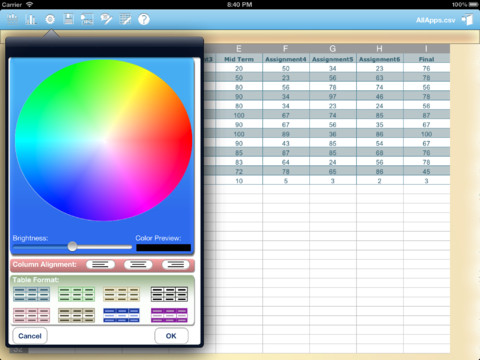Screen dimensions: 480x360
Task: Select the cell with value 10 in Mid Term
Action: click(x=239, y=181)
